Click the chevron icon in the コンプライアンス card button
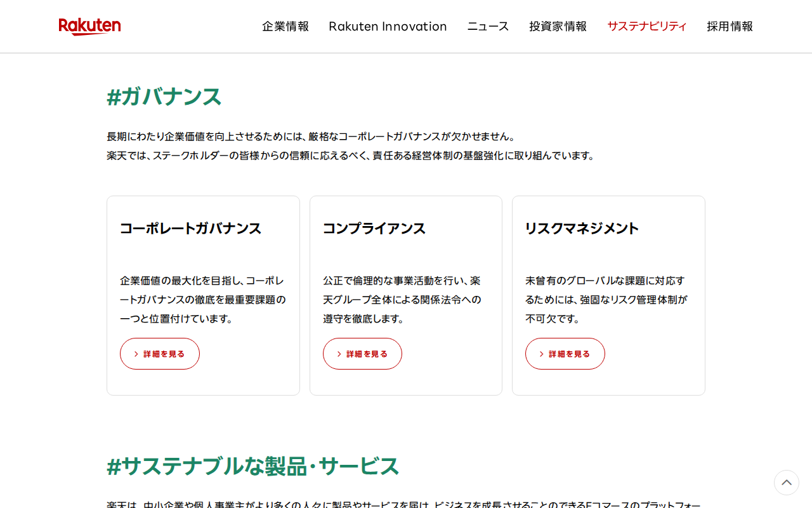Image resolution: width=812 pixels, height=508 pixels. [339, 354]
